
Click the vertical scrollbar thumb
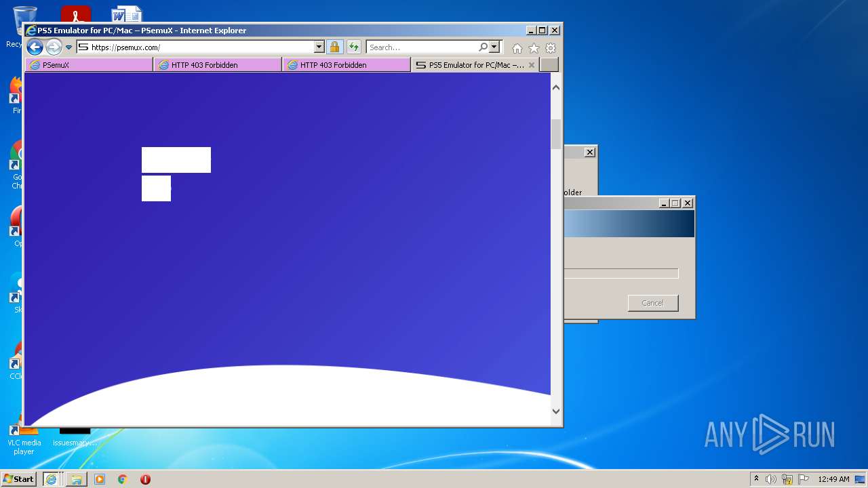click(556, 134)
